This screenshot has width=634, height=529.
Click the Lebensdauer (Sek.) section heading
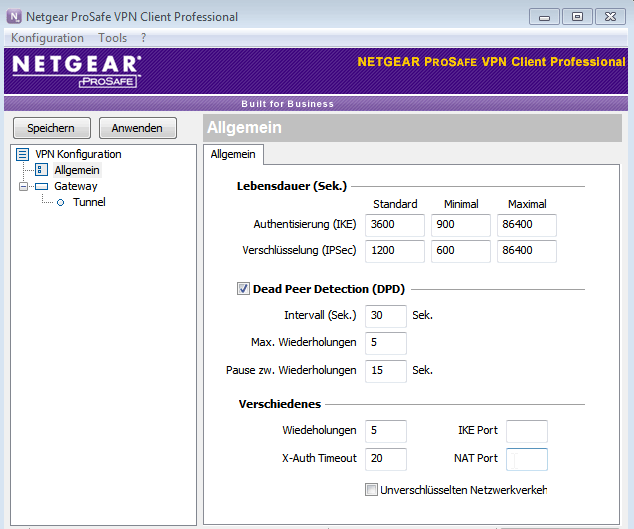(x=292, y=186)
